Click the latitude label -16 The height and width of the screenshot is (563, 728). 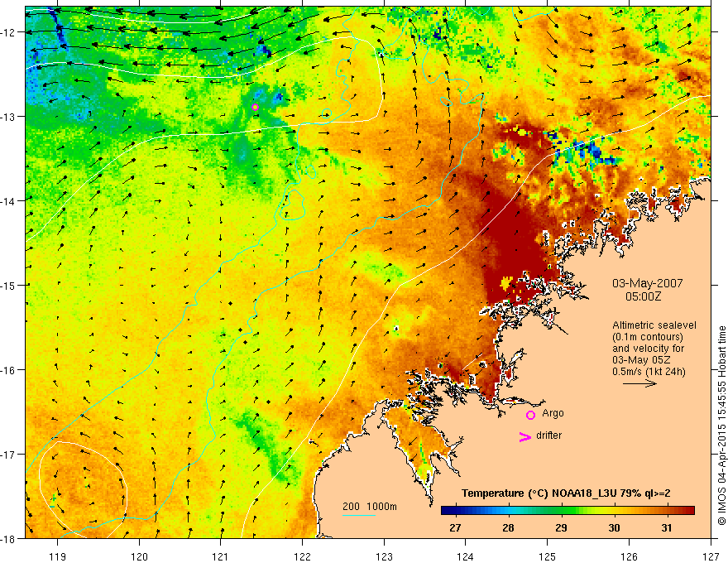coord(8,370)
